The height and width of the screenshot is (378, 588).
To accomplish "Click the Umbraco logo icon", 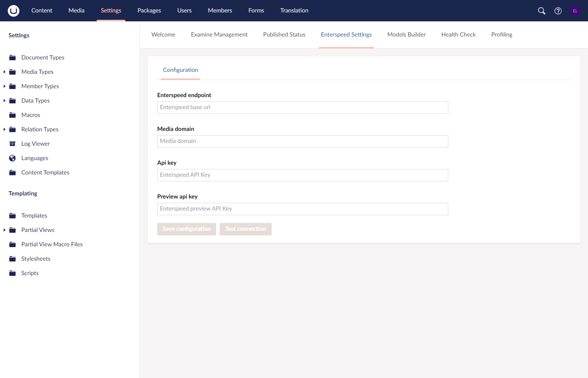I will (14, 10).
